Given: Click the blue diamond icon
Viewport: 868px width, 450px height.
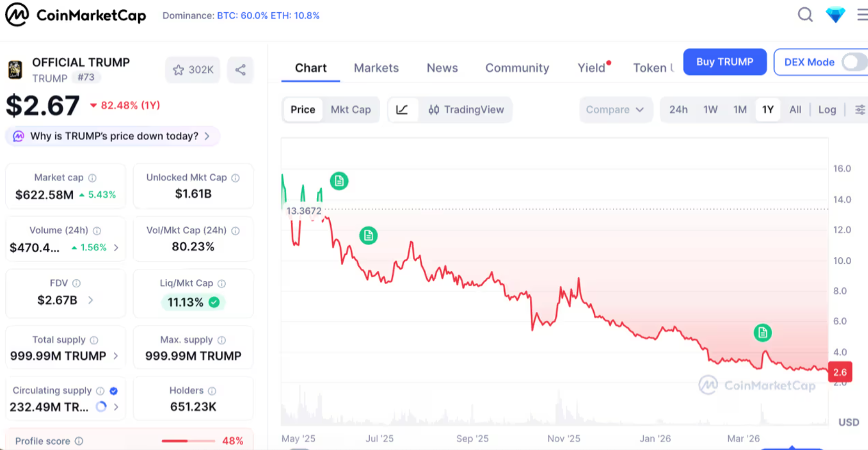Looking at the screenshot, I should [x=835, y=15].
